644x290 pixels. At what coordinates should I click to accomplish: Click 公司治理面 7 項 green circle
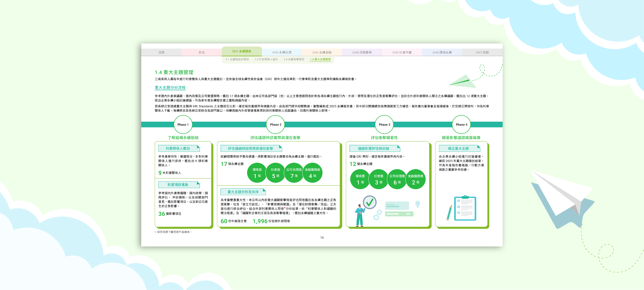click(294, 173)
